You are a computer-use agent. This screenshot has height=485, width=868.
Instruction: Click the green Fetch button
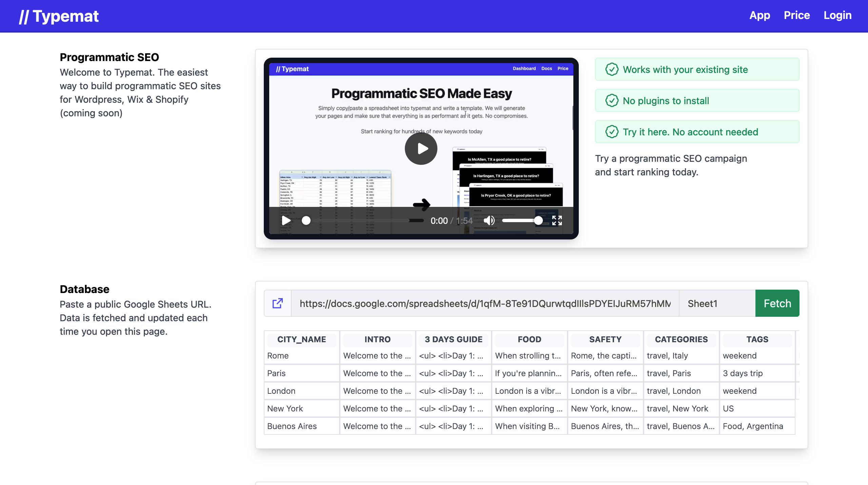coord(777,303)
